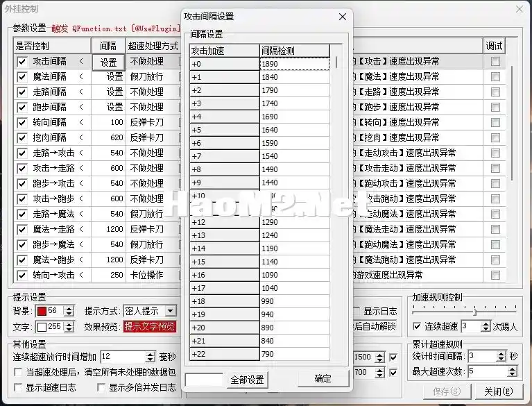Click the 关闭(E) button
Image resolution: width=532 pixels, height=406 pixels.
[499, 391]
